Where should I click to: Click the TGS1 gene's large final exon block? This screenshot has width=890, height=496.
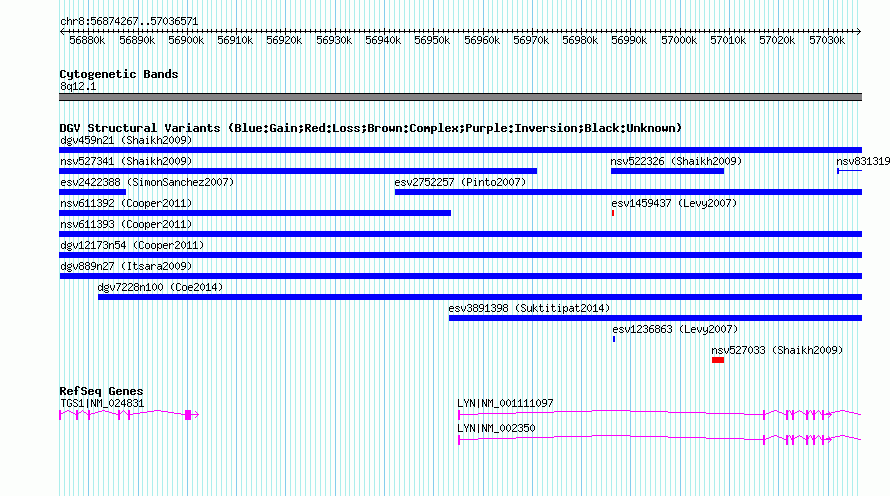pyautogui.click(x=188, y=415)
